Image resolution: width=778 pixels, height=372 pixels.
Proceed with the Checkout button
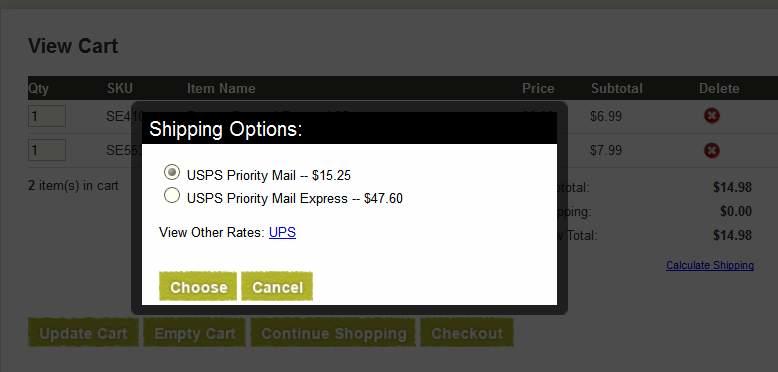467,333
